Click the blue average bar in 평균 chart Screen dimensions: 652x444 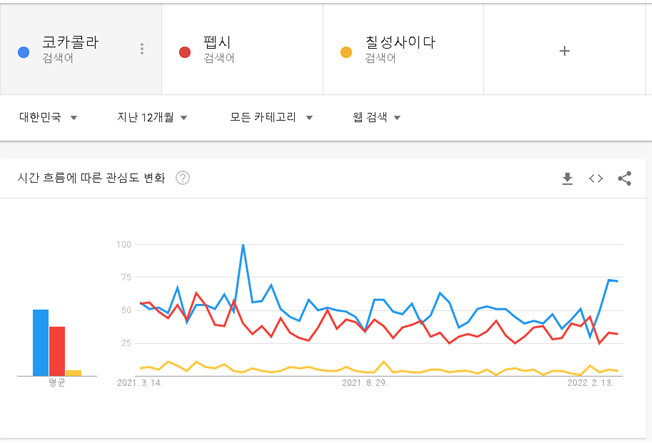(x=41, y=343)
